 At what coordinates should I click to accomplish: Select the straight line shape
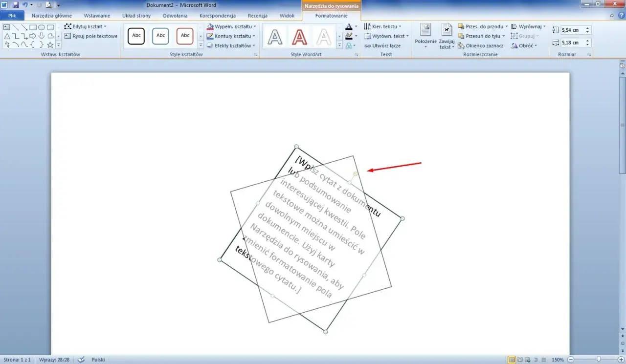point(16,27)
